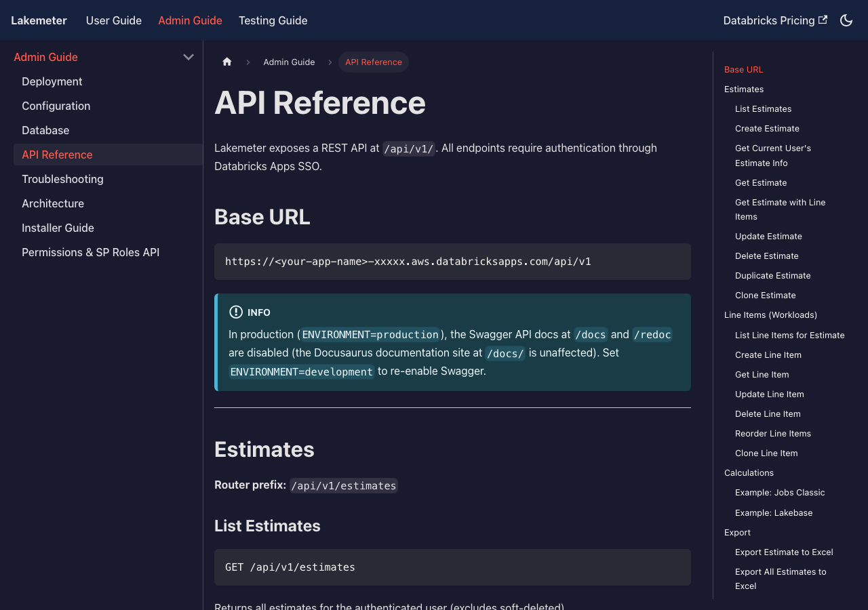Open the Architecture sidebar page

[x=53, y=203]
